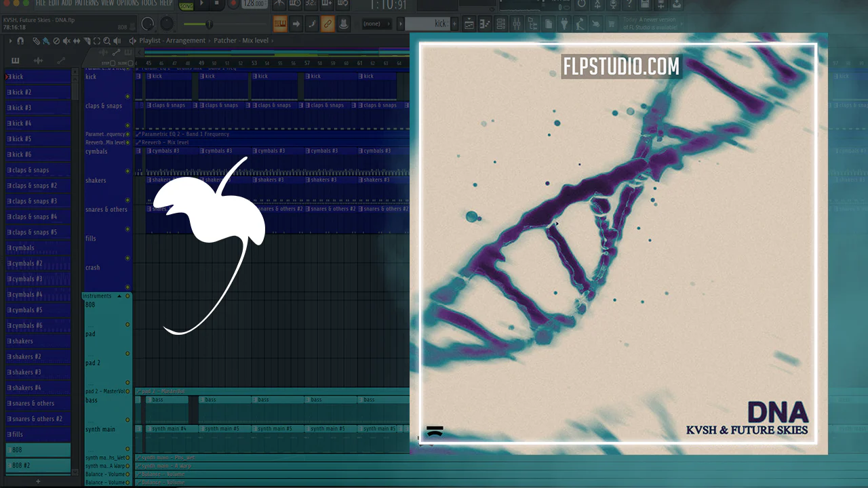Image resolution: width=868 pixels, height=488 pixels.
Task: Mute the claps & snaps track green dot
Action: (x=127, y=125)
